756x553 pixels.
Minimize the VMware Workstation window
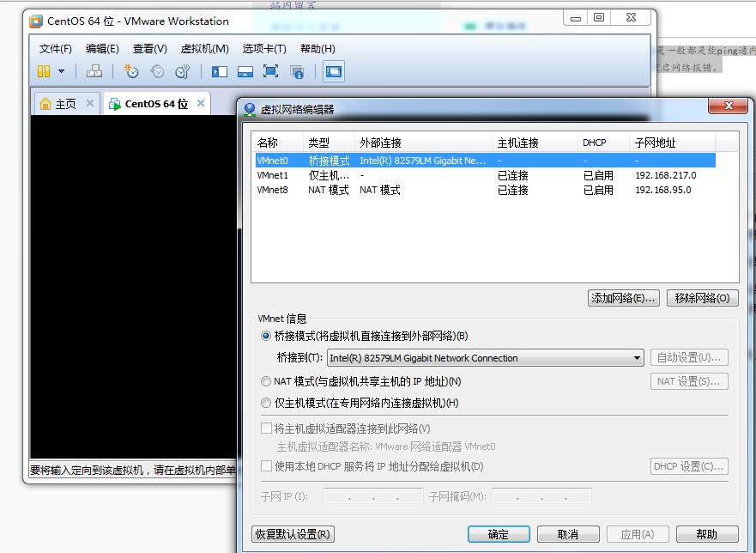[x=576, y=18]
